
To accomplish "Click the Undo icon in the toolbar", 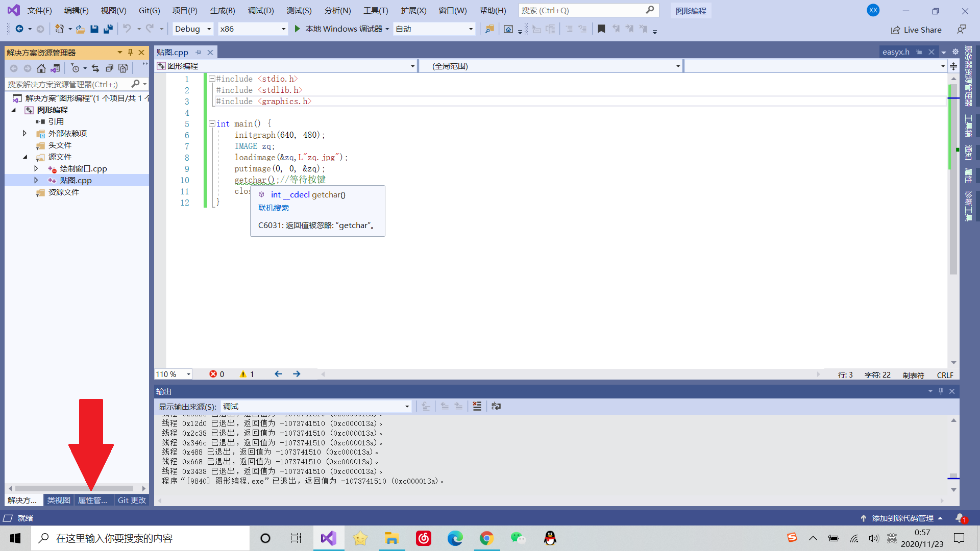I will (127, 29).
